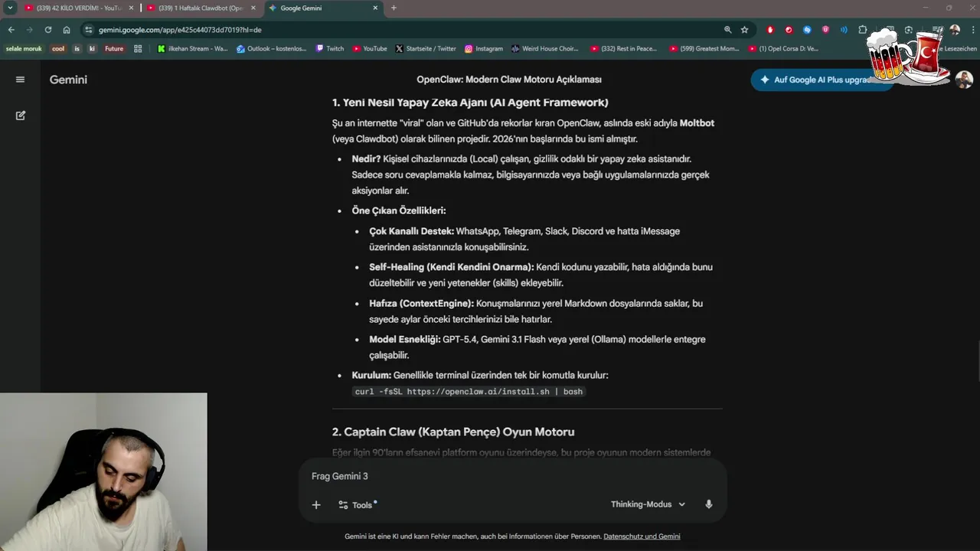980x551 pixels.
Task: View site information icon in the address bar
Action: (x=89, y=30)
